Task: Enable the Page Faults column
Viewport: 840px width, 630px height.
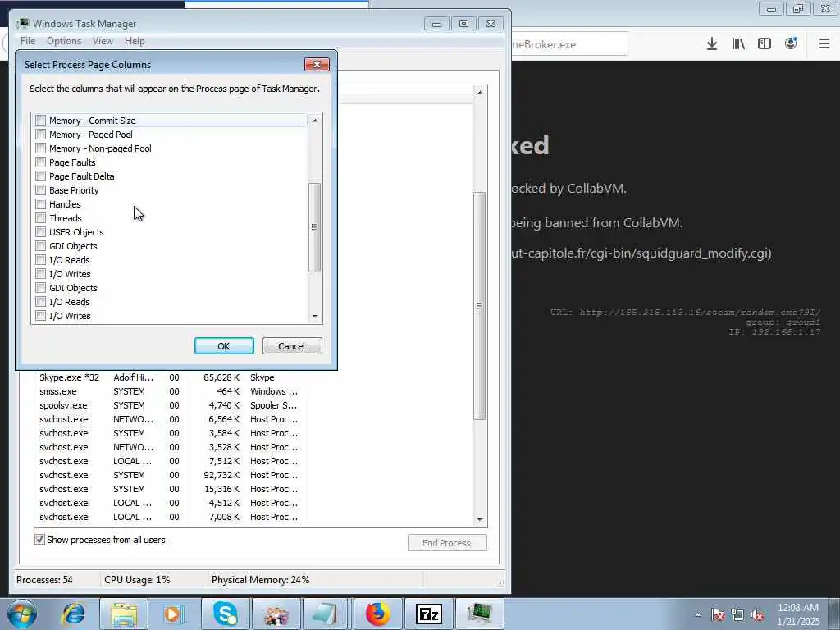Action: pyautogui.click(x=41, y=162)
